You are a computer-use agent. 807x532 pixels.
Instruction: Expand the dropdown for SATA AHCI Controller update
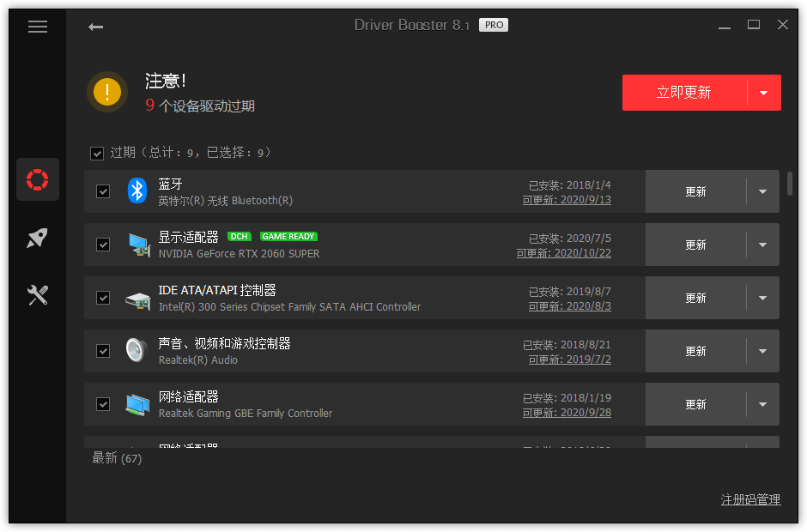point(762,298)
